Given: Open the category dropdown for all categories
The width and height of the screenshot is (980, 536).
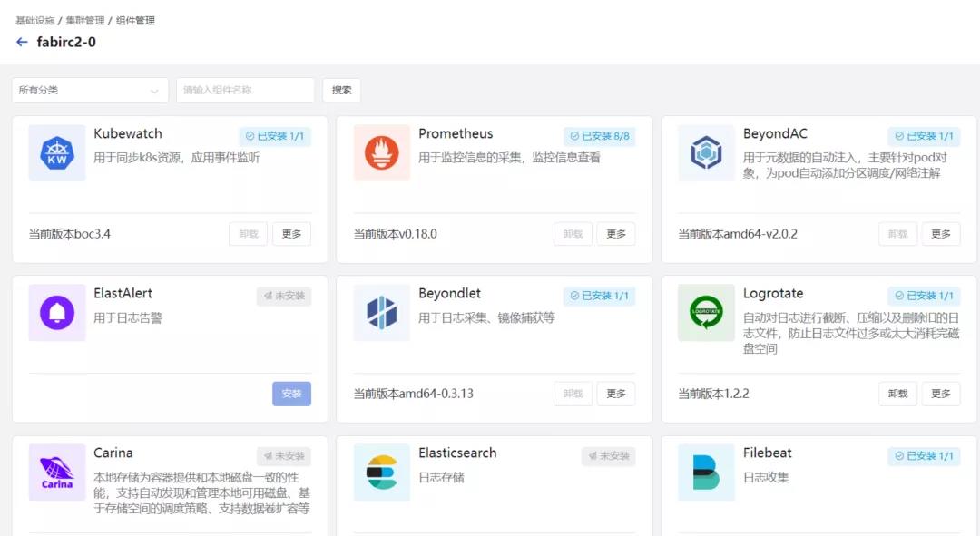Looking at the screenshot, I should (90, 90).
